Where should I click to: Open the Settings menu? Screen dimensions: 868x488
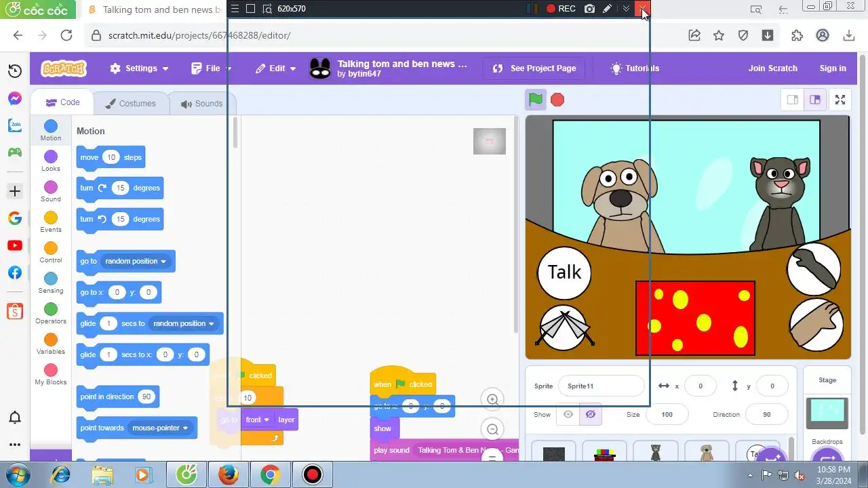139,68
